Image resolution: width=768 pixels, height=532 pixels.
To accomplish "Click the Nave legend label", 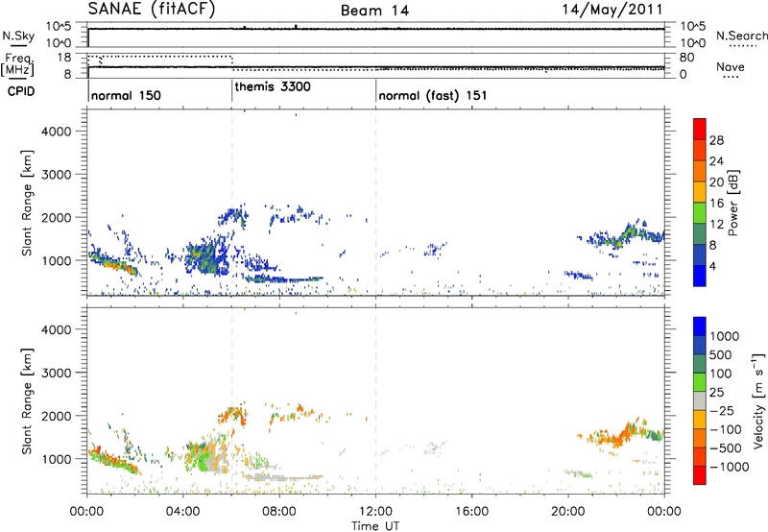I will 731,67.
